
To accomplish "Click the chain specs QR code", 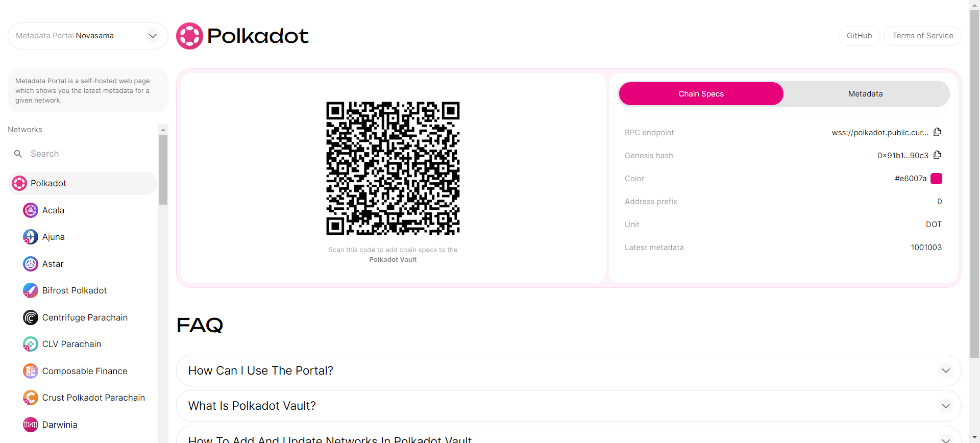I will tap(393, 168).
